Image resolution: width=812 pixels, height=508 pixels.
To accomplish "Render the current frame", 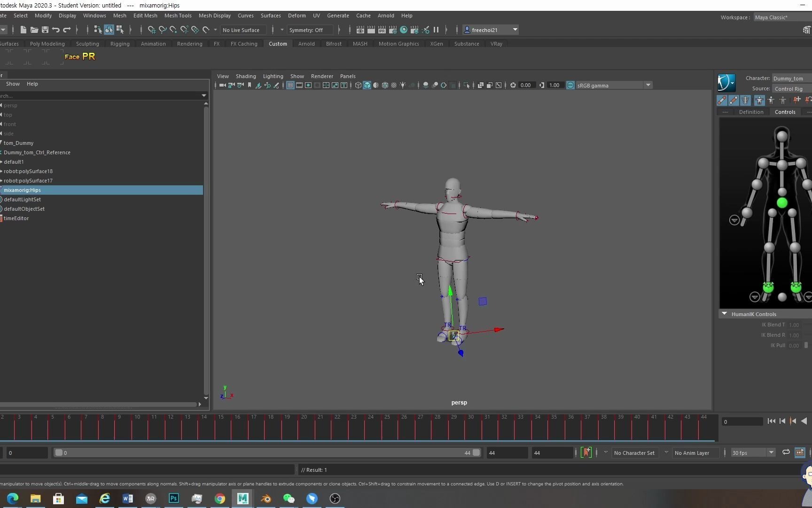I will [x=371, y=30].
